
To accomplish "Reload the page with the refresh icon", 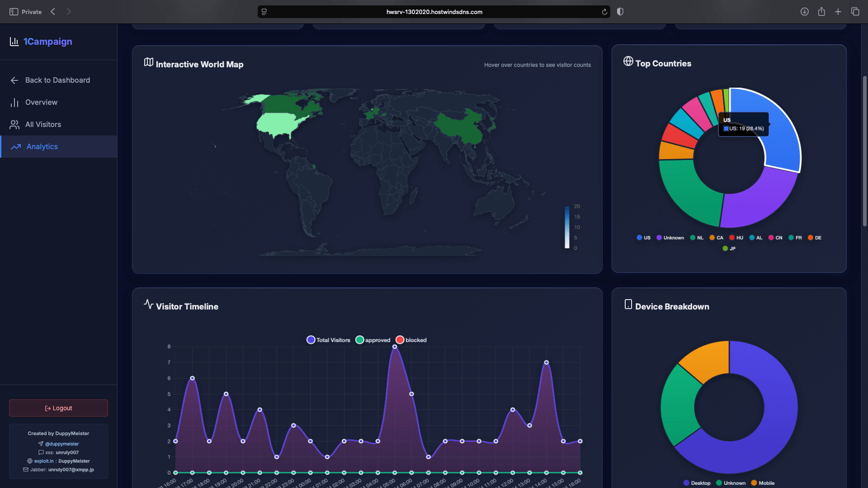I will pos(604,12).
